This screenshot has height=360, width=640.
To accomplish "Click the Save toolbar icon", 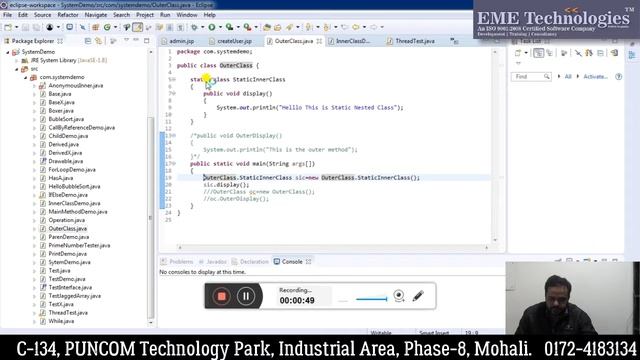I will point(25,27).
